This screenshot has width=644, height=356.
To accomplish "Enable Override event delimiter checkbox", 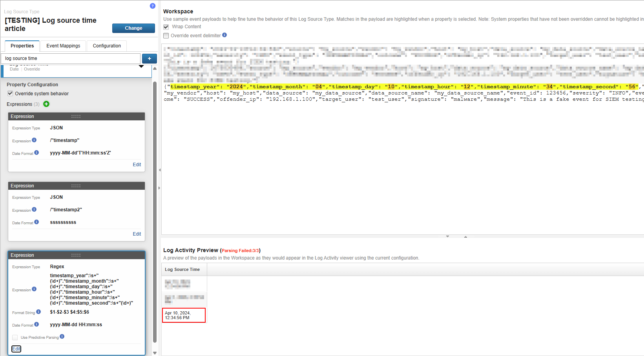I will coord(166,36).
